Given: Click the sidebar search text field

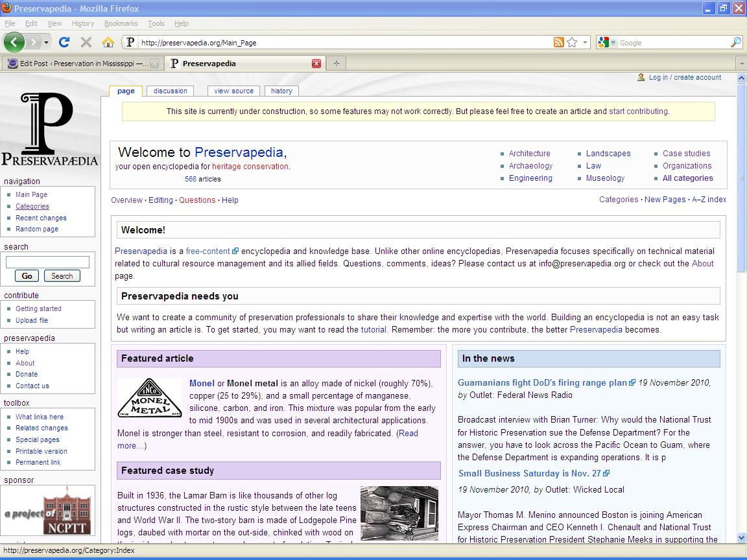Looking at the screenshot, I should pos(47,262).
